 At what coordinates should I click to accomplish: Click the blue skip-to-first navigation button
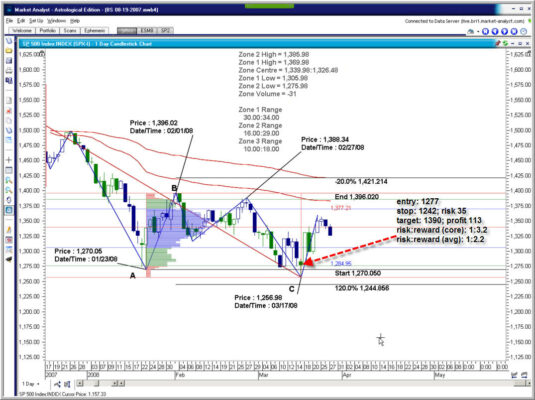(485, 31)
